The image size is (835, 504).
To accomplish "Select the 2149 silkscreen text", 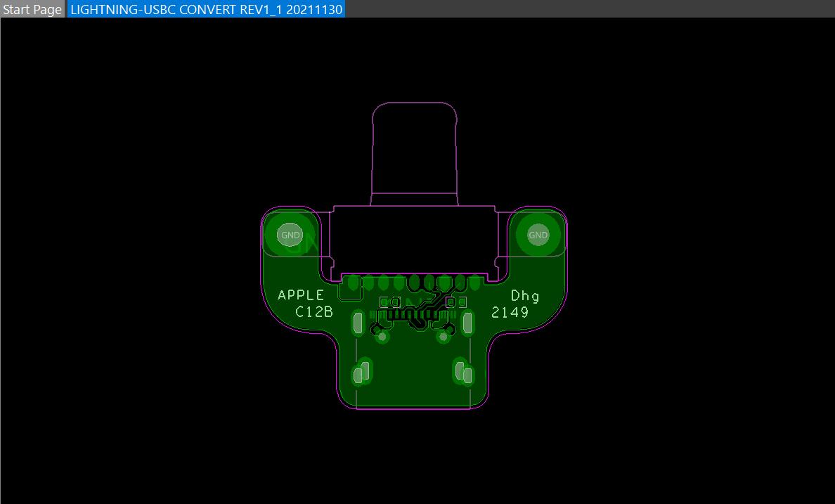I will click(510, 312).
